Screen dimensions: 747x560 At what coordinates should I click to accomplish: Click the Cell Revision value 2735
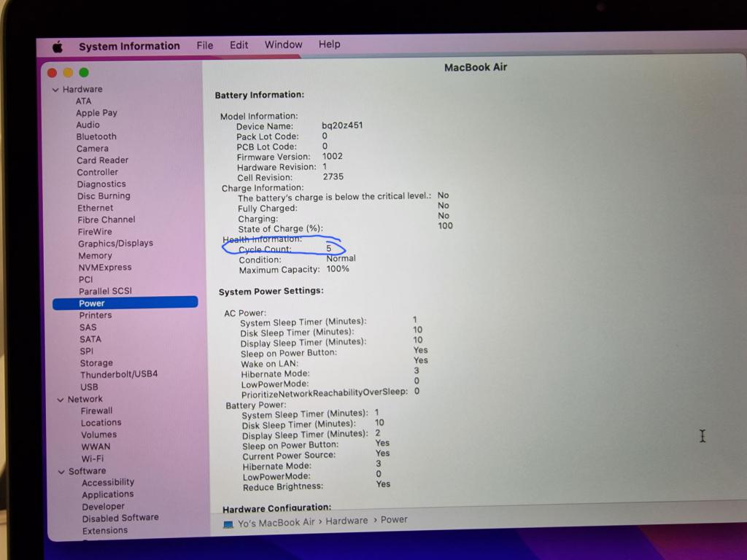[x=333, y=176]
